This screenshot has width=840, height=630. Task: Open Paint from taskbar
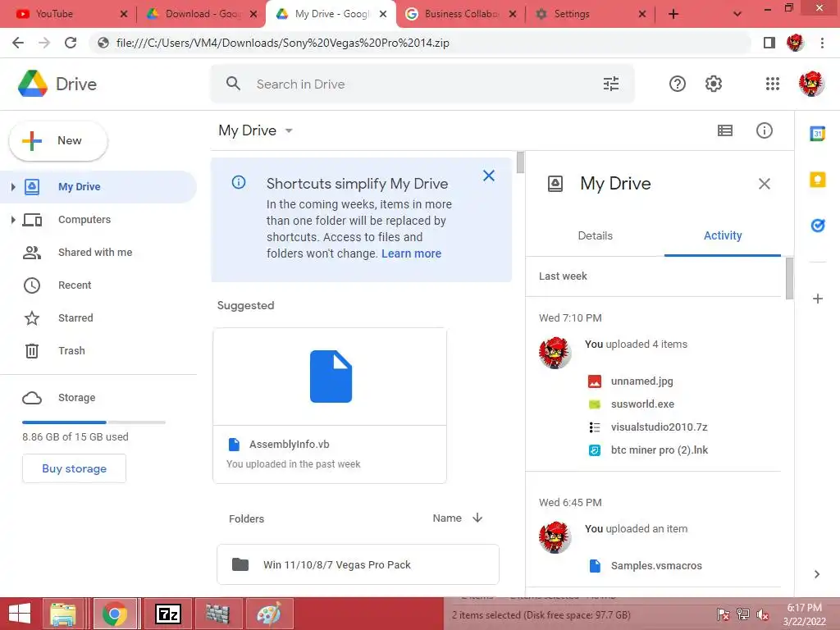point(269,614)
